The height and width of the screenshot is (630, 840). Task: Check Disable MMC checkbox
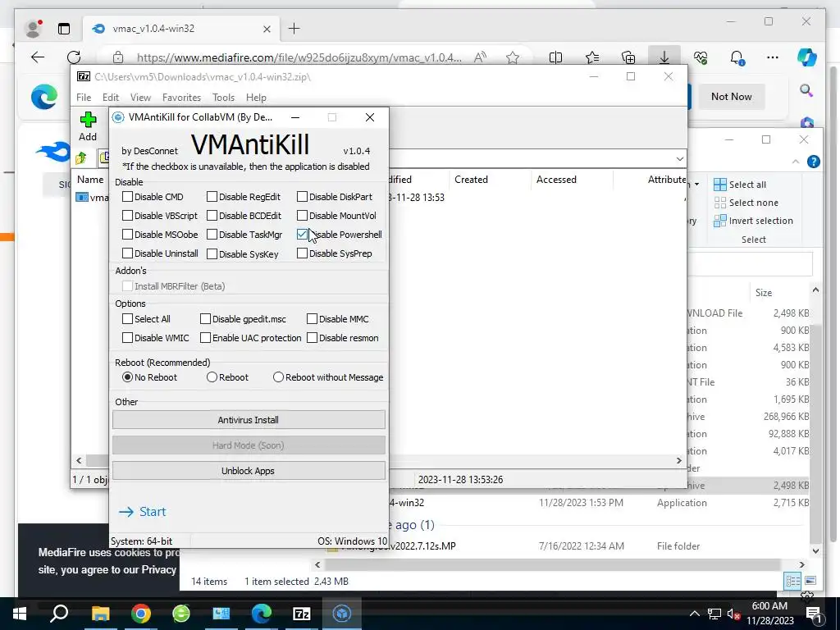(x=312, y=319)
